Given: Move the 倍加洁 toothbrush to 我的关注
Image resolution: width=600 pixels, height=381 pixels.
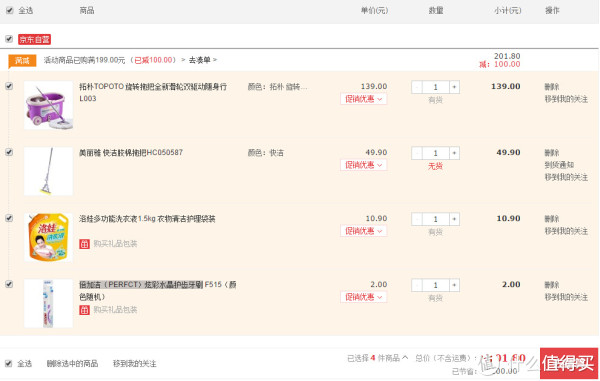Looking at the screenshot, I should [x=566, y=297].
